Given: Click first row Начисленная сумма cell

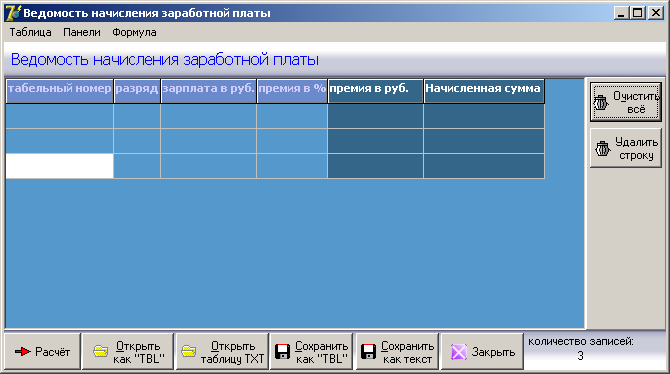Looking at the screenshot, I should pyautogui.click(x=484, y=116).
